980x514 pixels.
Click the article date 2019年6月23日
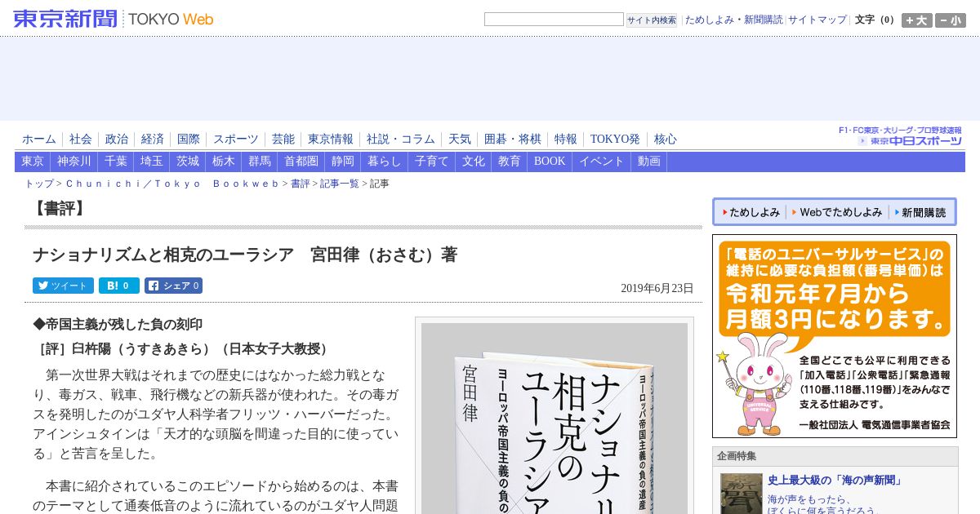point(657,288)
